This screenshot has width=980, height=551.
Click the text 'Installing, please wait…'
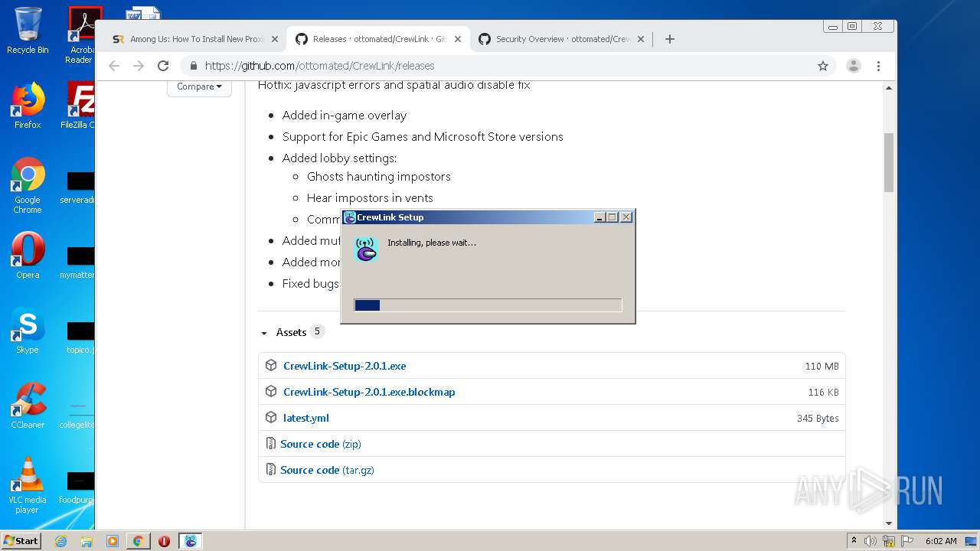coord(432,243)
